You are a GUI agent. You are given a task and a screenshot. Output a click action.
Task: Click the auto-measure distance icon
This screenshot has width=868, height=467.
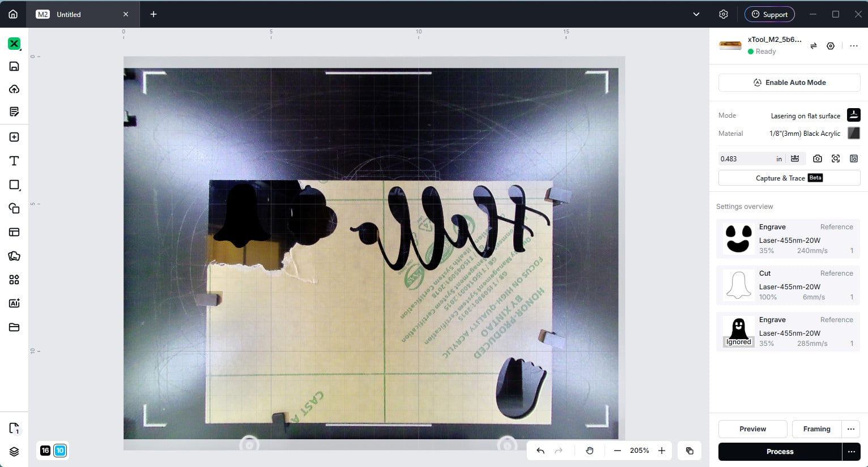(795, 158)
